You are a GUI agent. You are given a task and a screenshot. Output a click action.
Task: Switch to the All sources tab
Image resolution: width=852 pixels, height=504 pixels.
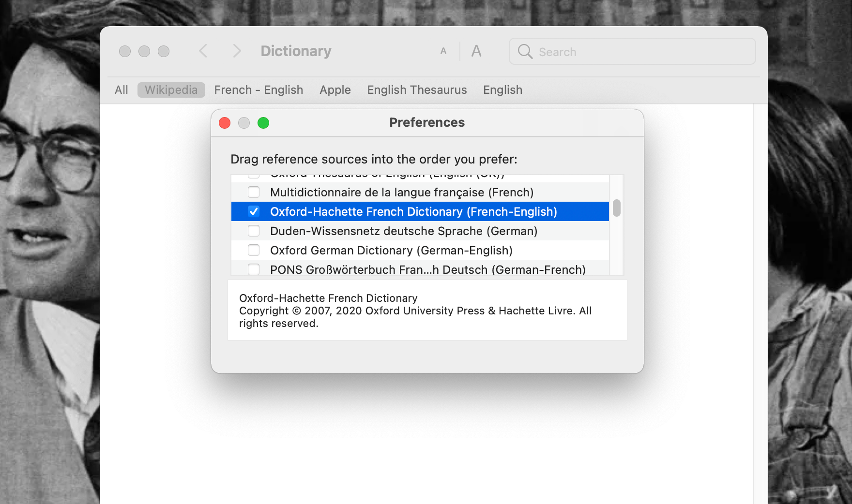coord(122,90)
